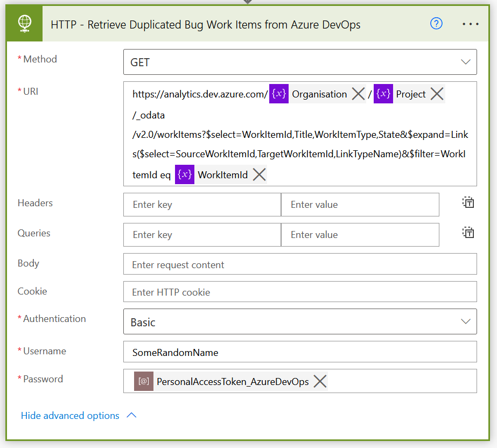Click the HTTP globe action icon
The image size is (497, 448).
[24, 24]
